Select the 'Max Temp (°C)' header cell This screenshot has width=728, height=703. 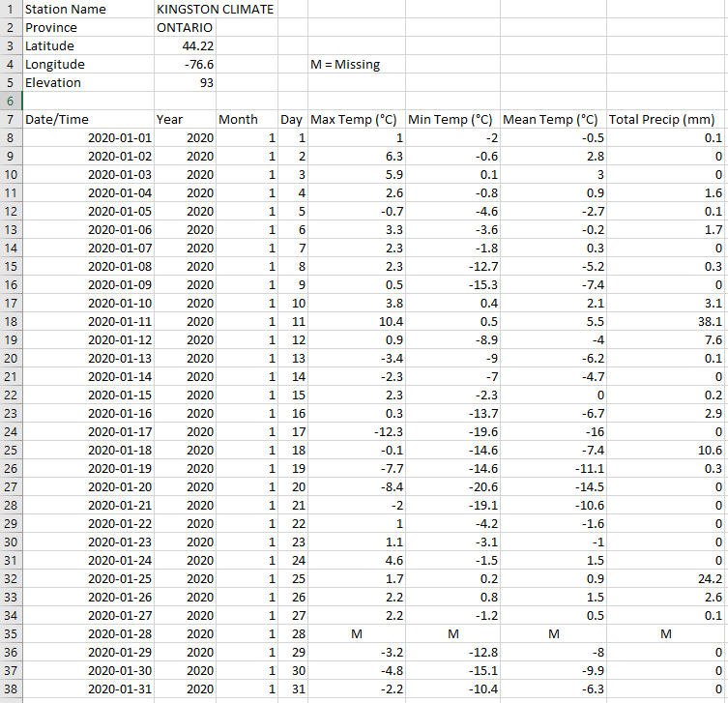[x=357, y=119]
